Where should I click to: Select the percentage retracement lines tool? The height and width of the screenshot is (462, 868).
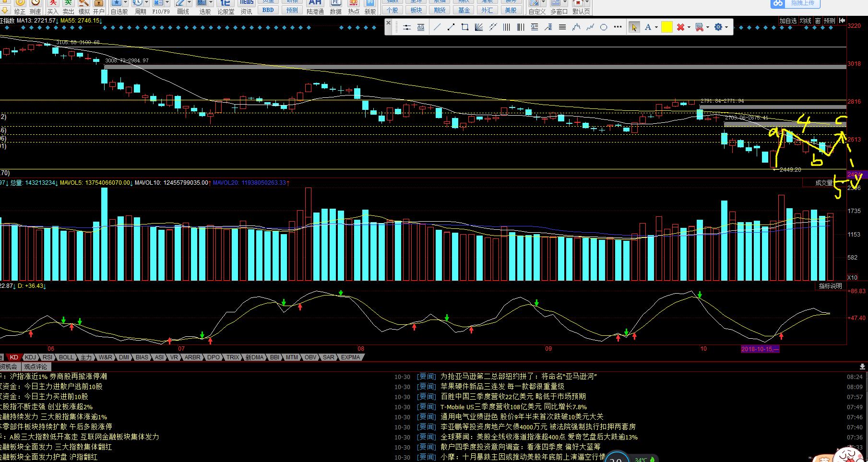(548, 27)
